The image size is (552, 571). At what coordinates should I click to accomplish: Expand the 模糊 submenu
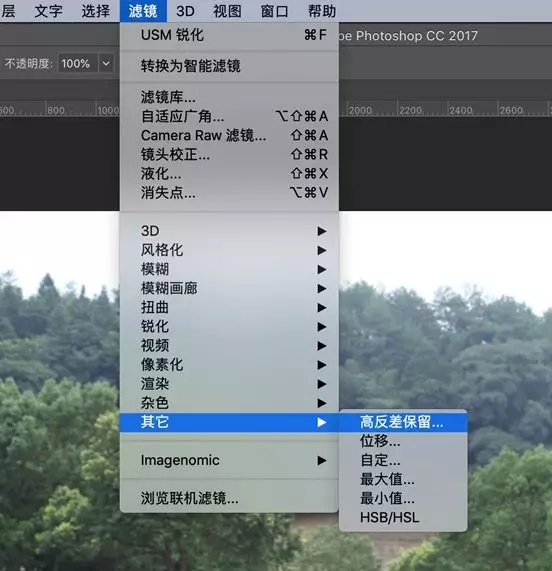(x=229, y=269)
